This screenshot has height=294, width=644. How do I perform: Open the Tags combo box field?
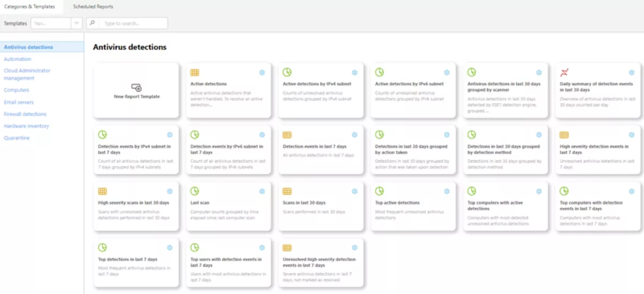(x=50, y=24)
